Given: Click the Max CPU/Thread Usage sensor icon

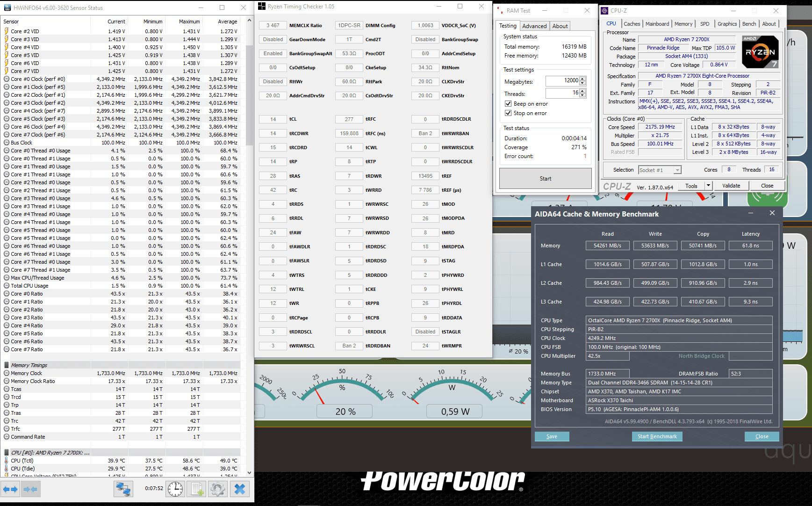Looking at the screenshot, I should [x=7, y=278].
